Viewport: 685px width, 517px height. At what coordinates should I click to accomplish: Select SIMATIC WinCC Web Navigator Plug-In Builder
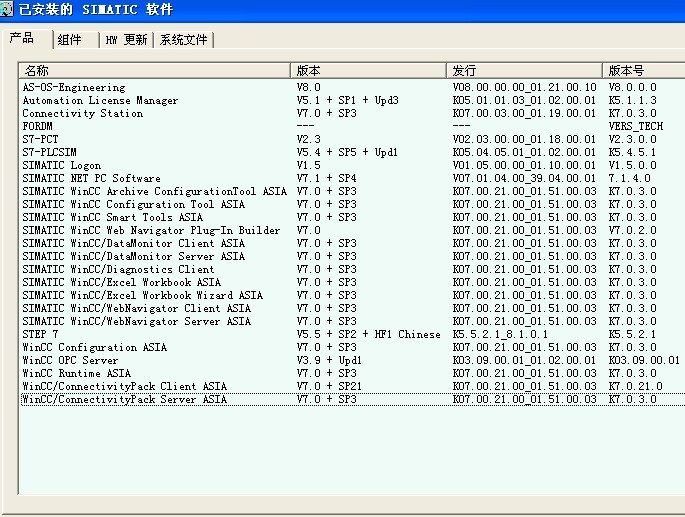point(151,230)
